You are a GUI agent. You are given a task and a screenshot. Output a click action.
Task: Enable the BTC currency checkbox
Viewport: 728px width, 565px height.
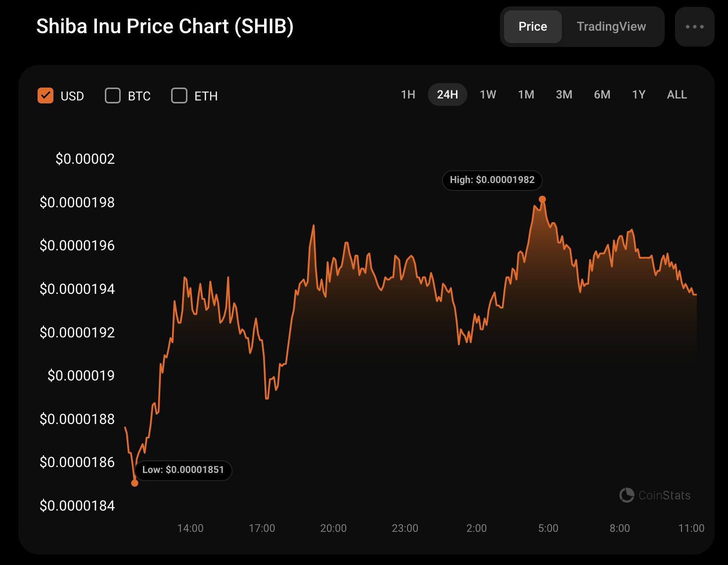coord(113,95)
